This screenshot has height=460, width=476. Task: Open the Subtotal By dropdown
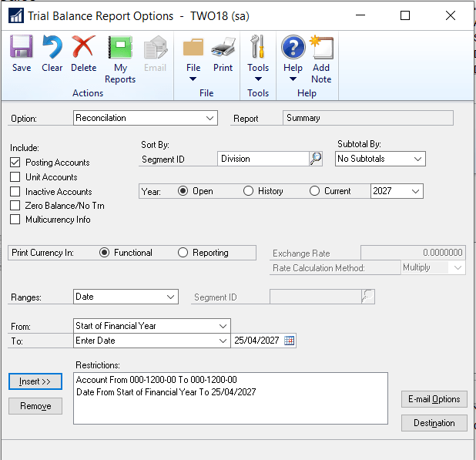417,159
